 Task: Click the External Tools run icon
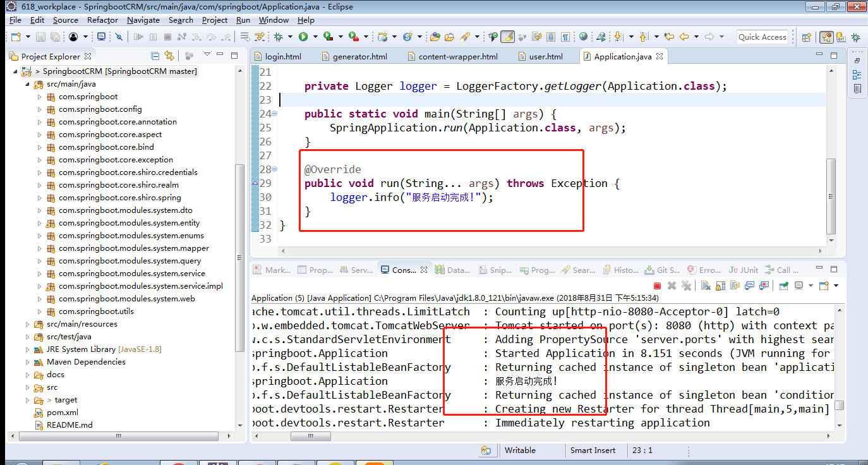pos(353,37)
